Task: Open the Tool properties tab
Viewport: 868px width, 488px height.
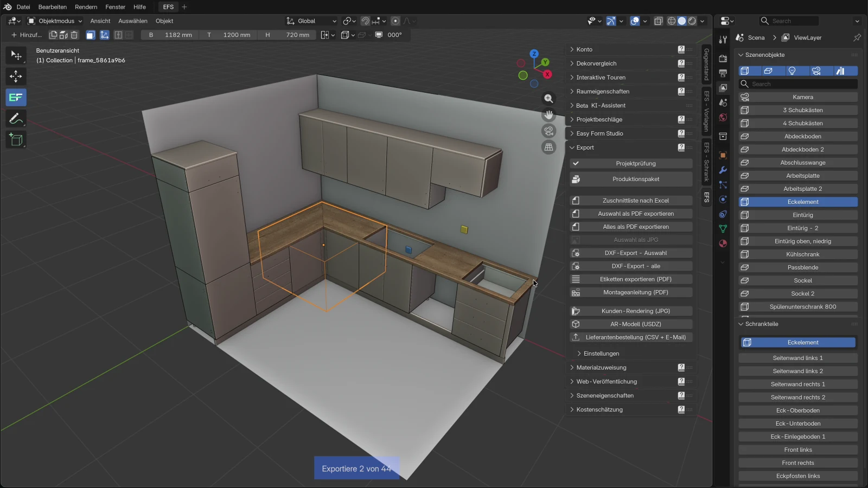Action: click(723, 40)
